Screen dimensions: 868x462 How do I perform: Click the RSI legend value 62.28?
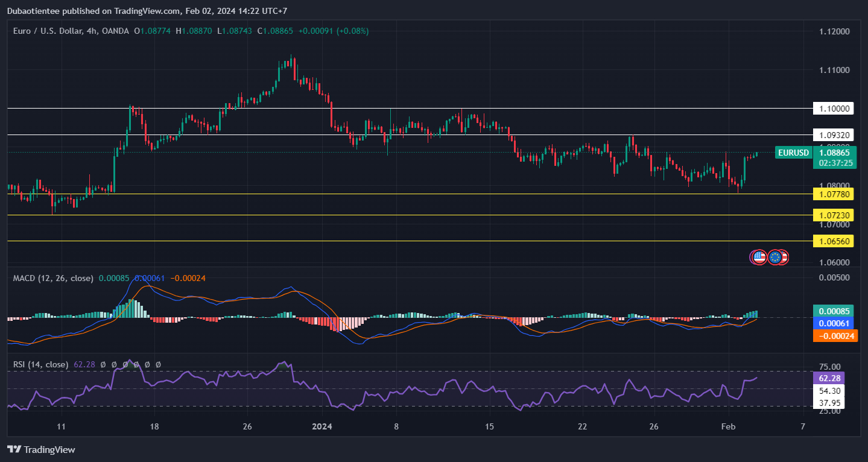pos(84,364)
